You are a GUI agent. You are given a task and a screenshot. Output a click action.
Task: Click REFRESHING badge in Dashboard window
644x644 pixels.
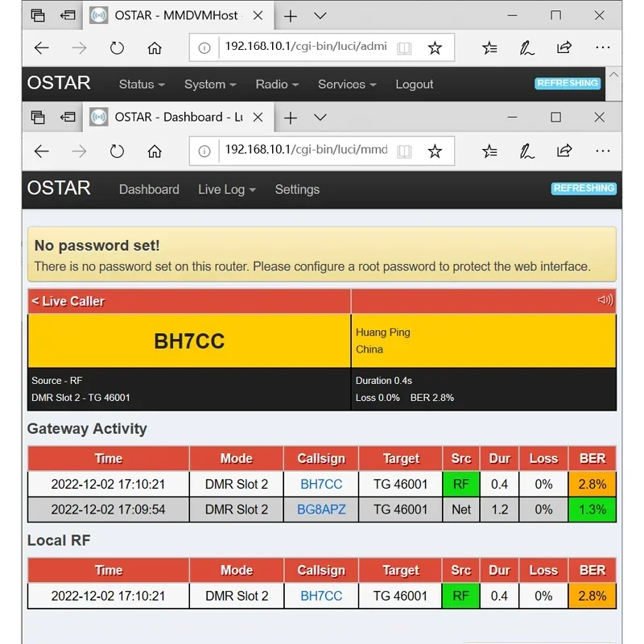pyautogui.click(x=584, y=188)
